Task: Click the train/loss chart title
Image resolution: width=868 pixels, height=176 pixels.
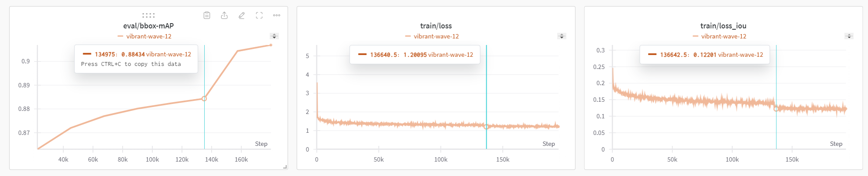Action: [x=436, y=26]
